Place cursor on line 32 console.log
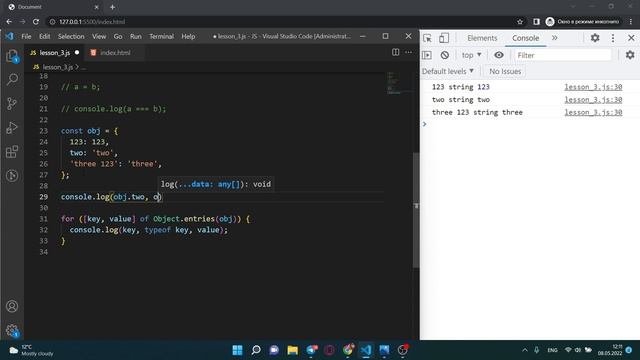The image size is (640, 360). pyautogui.click(x=149, y=230)
